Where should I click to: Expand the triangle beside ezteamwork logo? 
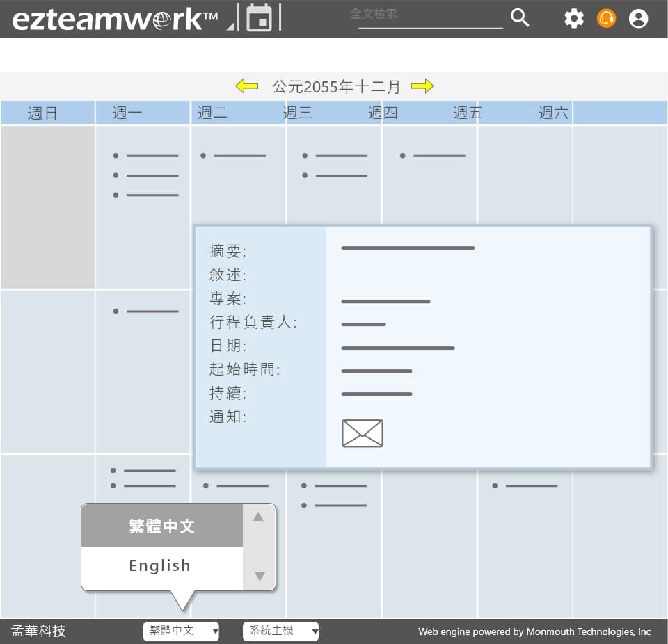[x=230, y=26]
